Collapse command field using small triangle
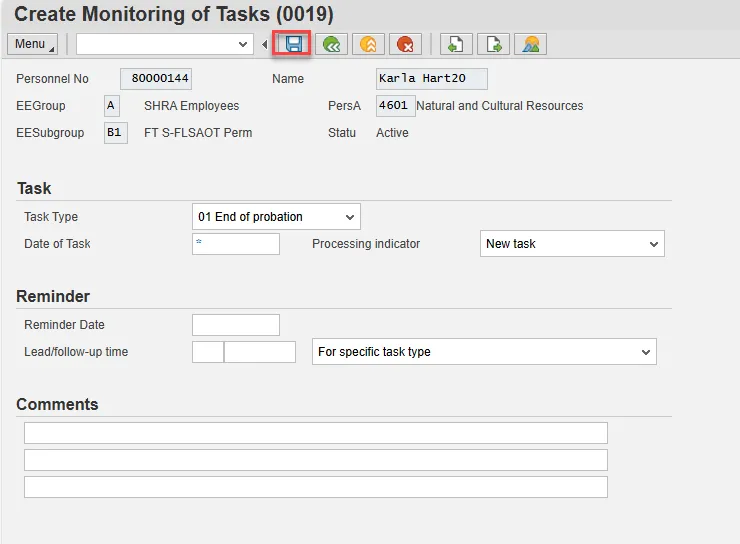The image size is (740, 544). [265, 45]
